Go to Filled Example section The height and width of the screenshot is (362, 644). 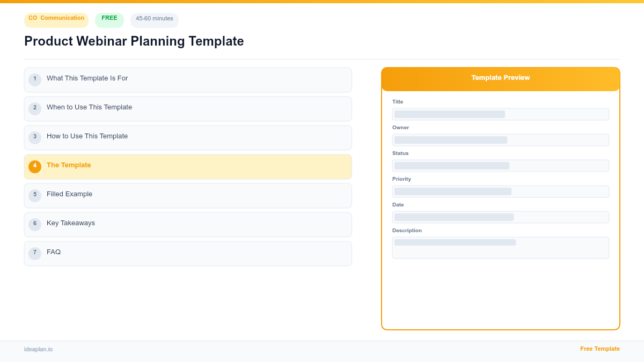pyautogui.click(x=188, y=196)
